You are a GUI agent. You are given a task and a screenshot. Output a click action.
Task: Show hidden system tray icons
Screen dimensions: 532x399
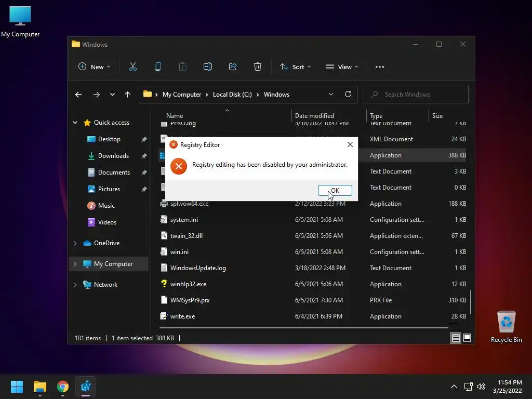coord(454,387)
